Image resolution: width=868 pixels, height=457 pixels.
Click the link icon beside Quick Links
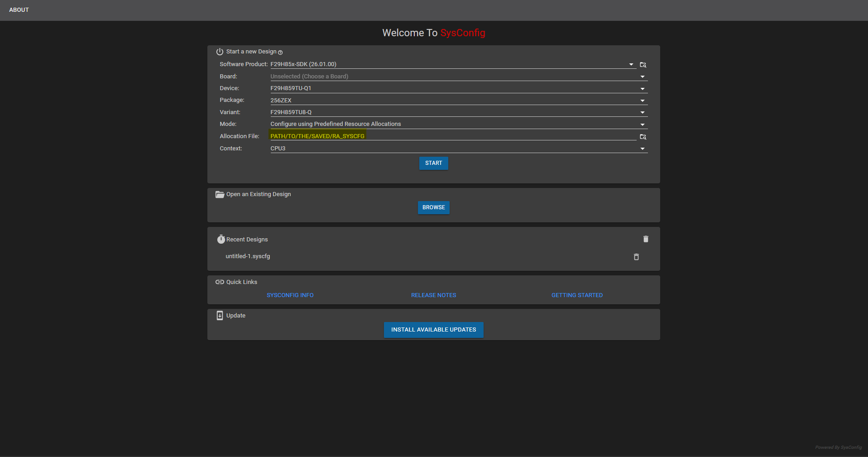coord(220,282)
